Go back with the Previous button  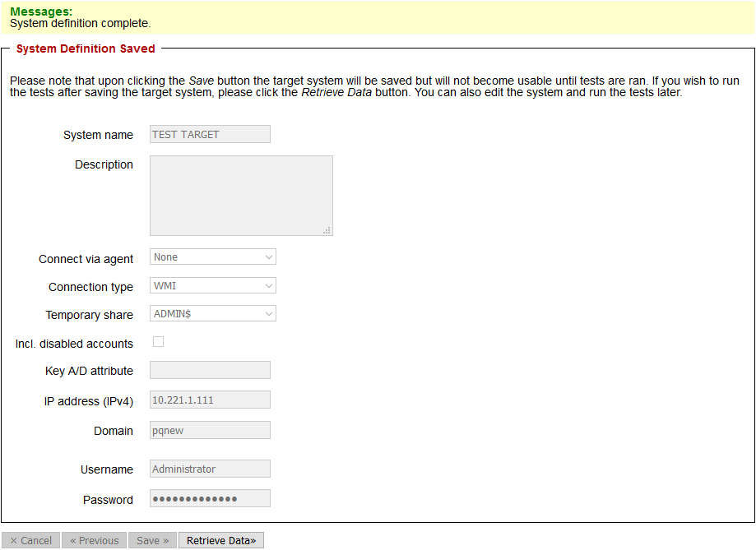click(x=94, y=540)
